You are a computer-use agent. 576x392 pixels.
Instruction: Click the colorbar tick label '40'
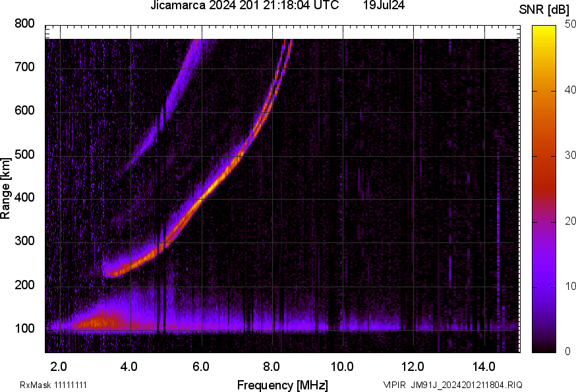[x=570, y=90]
